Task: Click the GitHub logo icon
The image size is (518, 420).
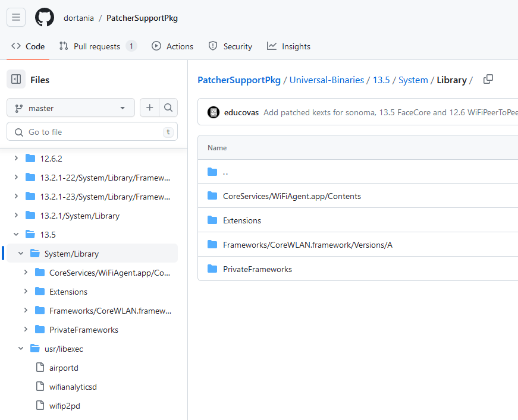Action: click(x=45, y=17)
